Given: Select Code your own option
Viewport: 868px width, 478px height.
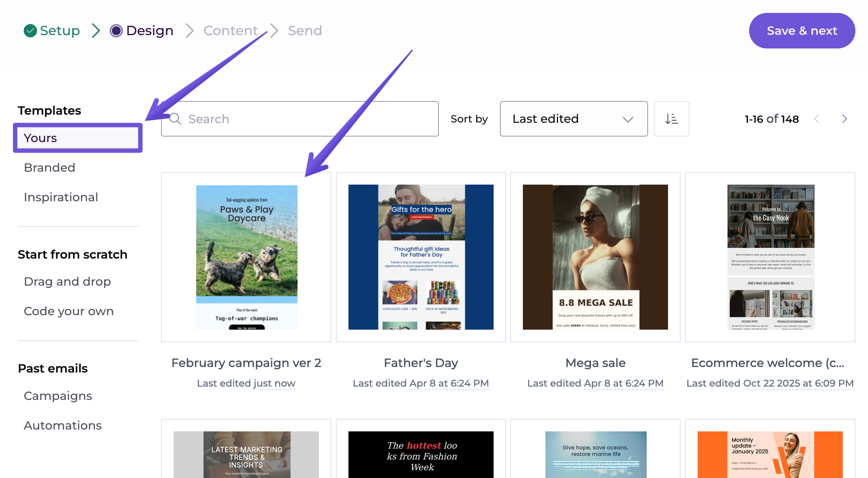Looking at the screenshot, I should (x=69, y=311).
